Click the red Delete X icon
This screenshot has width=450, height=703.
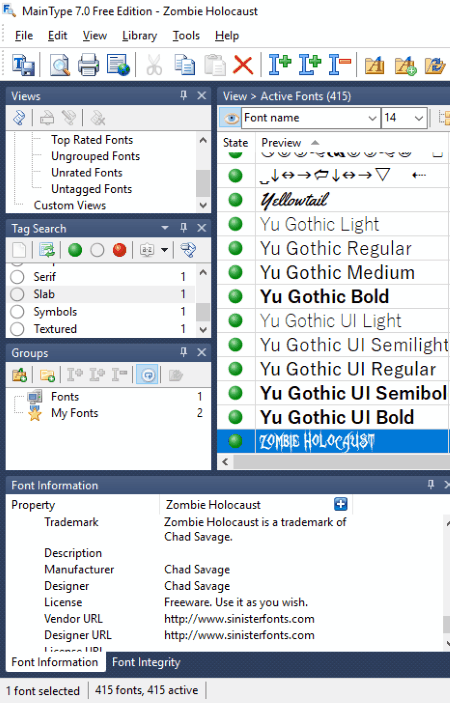(243, 65)
